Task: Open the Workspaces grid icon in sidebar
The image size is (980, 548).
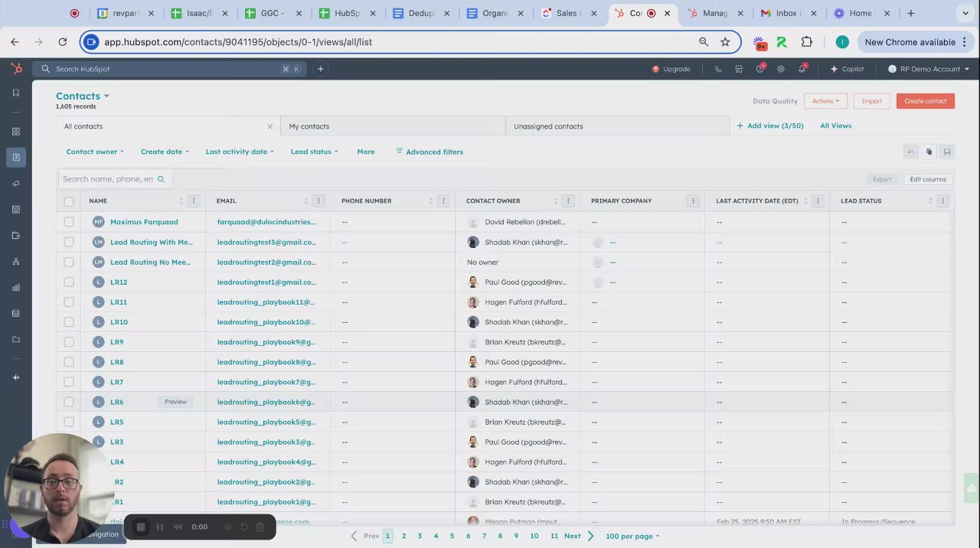Action: coord(16,132)
